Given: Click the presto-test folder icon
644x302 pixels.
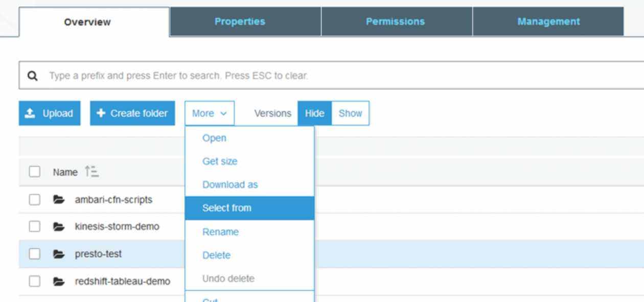Looking at the screenshot, I should point(59,254).
